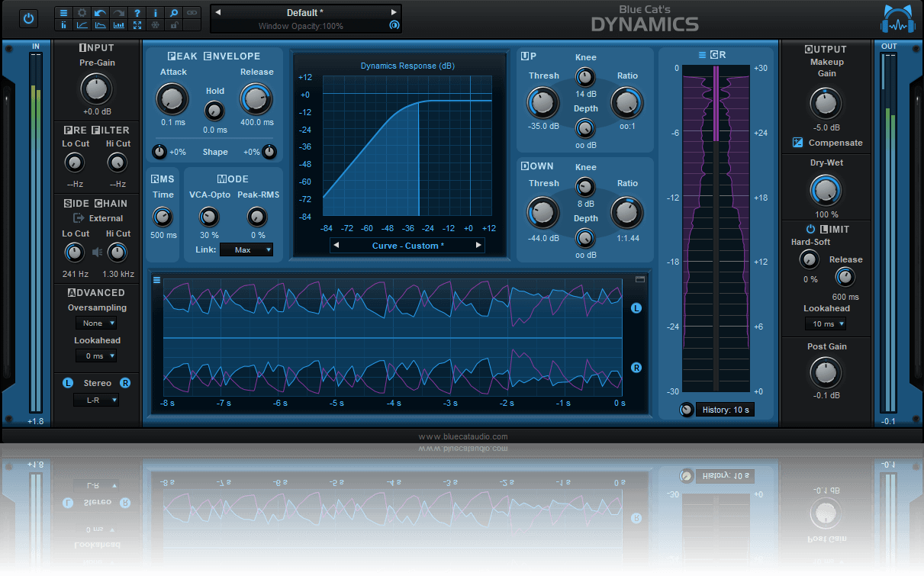Open the Default preset menu
924x576 pixels.
(304, 12)
